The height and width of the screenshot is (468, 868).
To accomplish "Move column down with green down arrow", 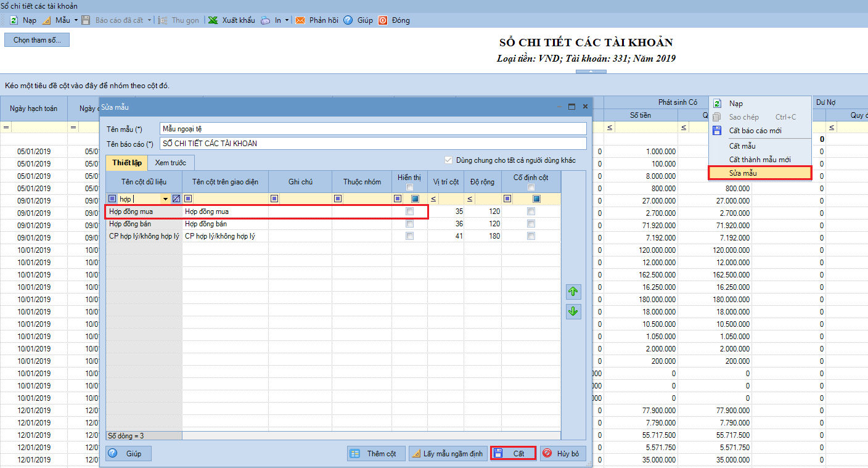I will click(x=573, y=311).
